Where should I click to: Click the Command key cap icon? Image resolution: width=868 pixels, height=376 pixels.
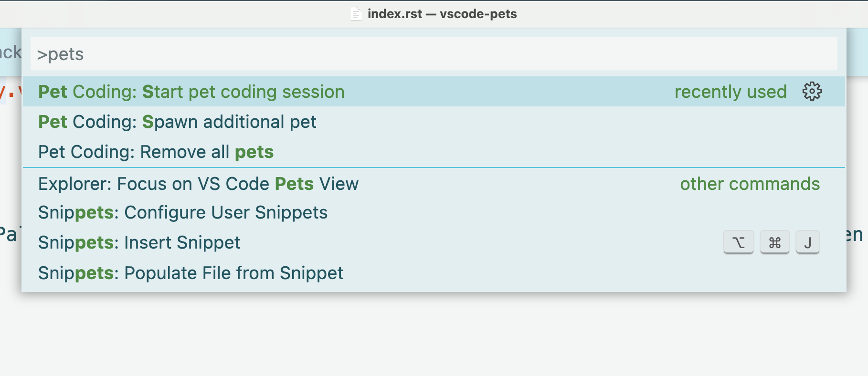774,242
